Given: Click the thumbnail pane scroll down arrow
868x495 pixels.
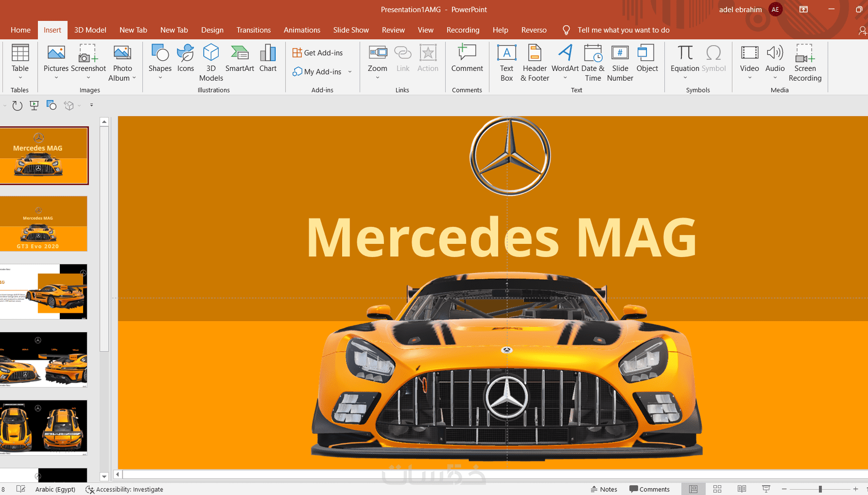Looking at the screenshot, I should [104, 477].
